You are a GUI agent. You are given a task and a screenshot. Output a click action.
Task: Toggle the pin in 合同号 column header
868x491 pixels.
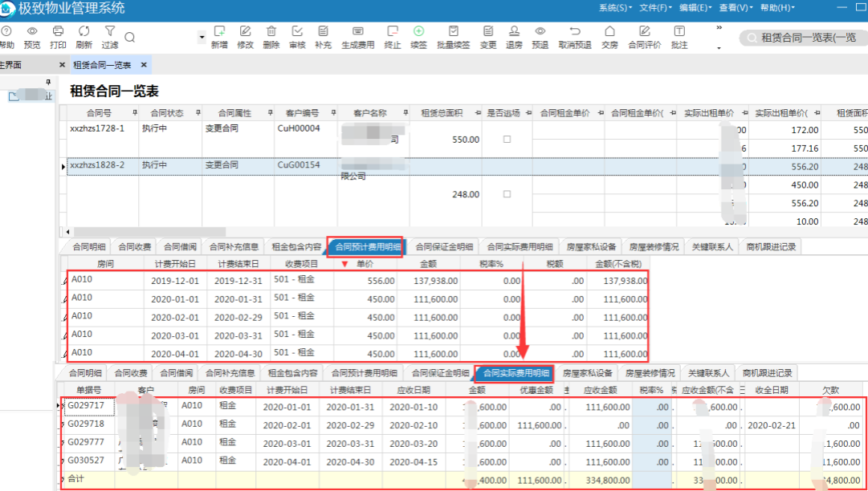pos(135,113)
